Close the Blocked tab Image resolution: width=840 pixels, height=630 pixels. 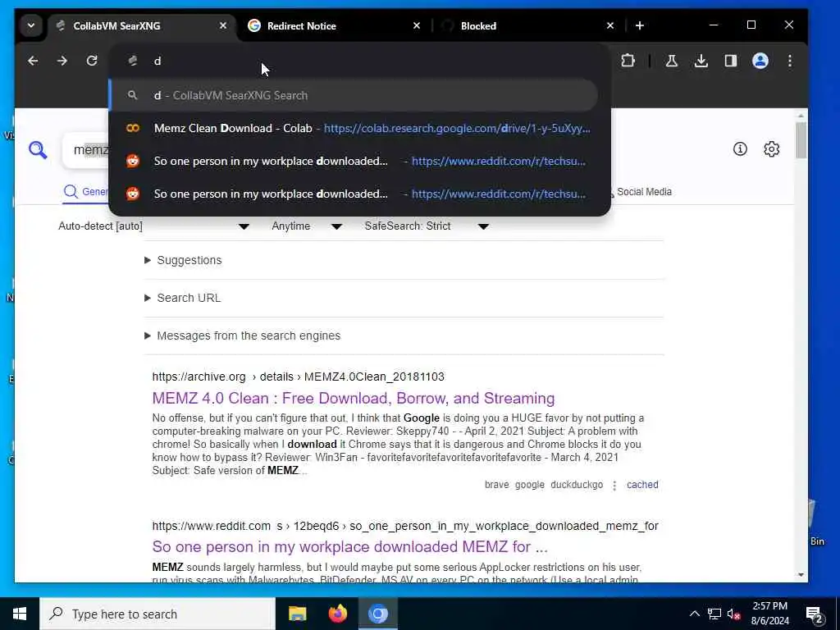point(610,25)
